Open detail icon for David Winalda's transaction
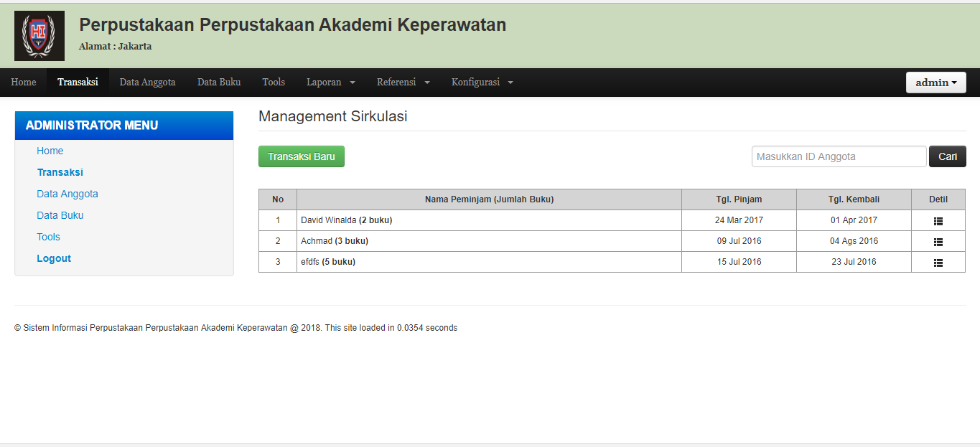The image size is (980, 447). pos(938,220)
